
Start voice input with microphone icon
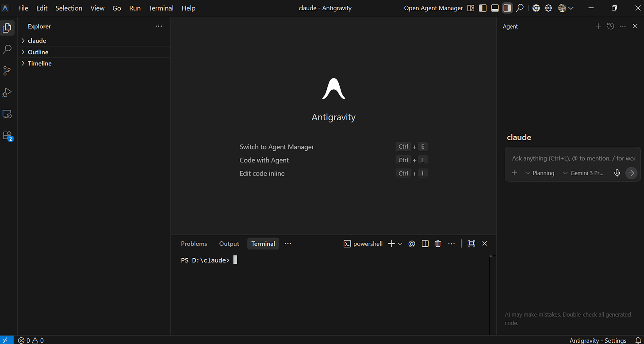coord(617,173)
